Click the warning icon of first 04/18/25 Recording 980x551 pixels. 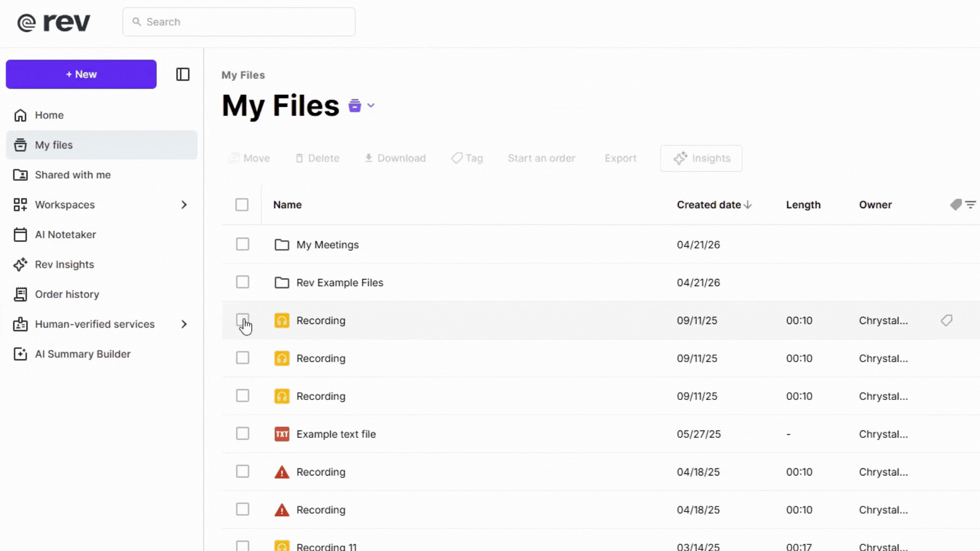click(x=282, y=472)
